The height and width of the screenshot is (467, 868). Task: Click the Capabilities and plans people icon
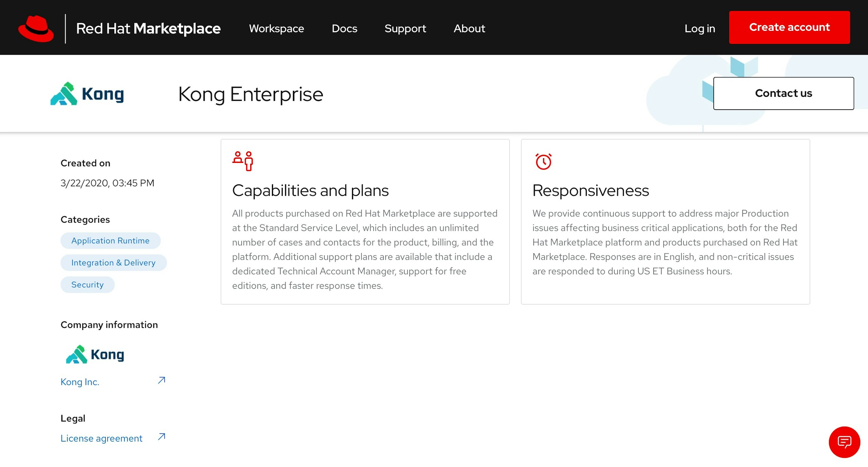[243, 161]
